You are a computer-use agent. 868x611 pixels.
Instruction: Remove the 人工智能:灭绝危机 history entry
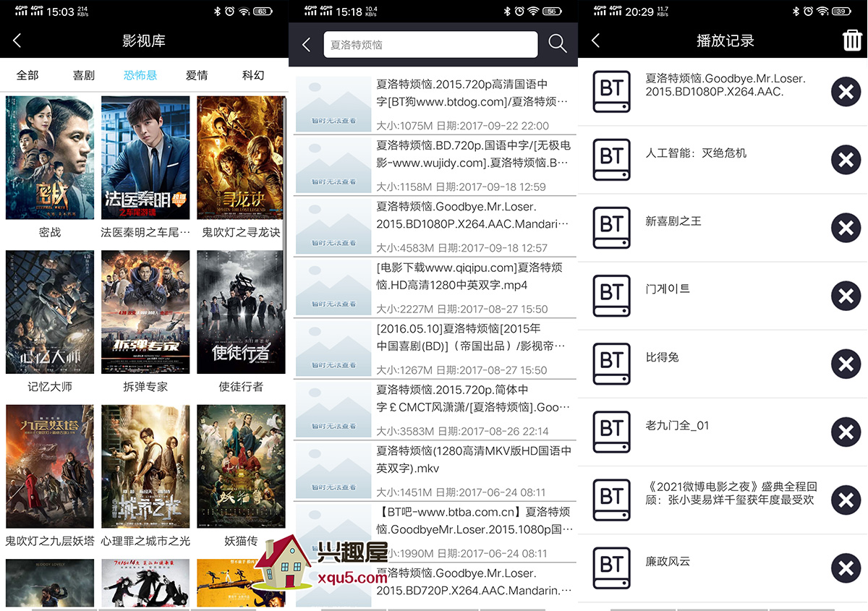pos(846,160)
